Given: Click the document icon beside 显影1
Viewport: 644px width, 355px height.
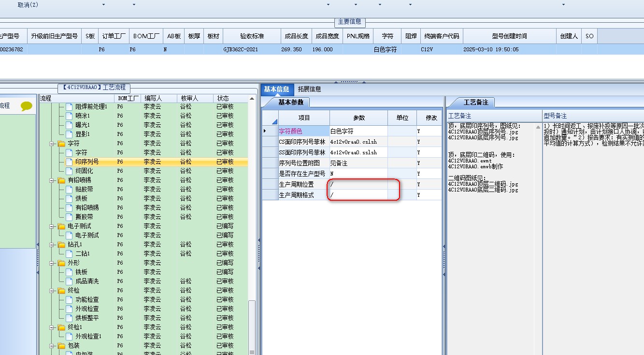Looking at the screenshot, I should point(69,134).
